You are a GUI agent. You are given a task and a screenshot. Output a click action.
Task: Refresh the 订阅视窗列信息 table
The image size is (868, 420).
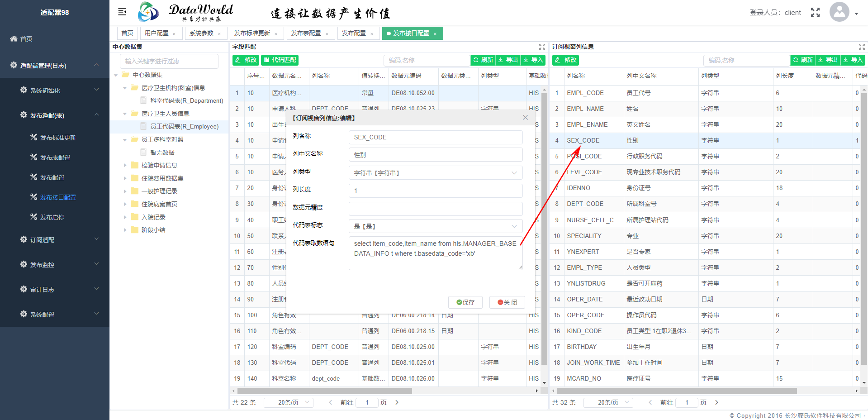point(802,60)
